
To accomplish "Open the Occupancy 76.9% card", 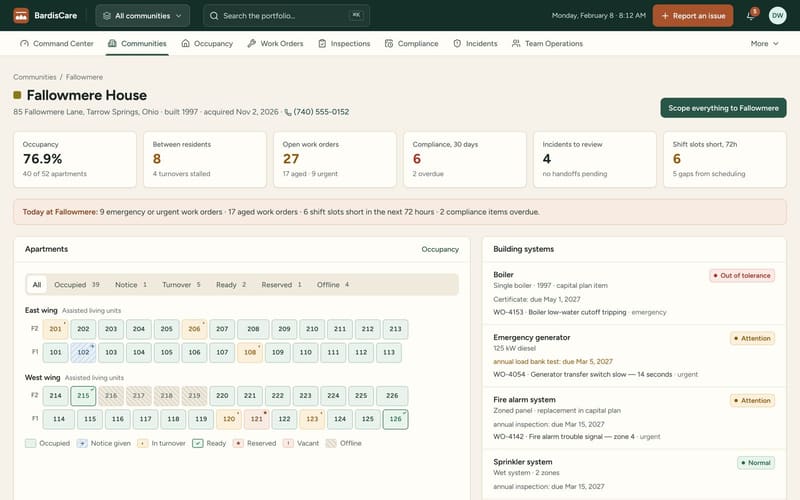I will [74, 159].
